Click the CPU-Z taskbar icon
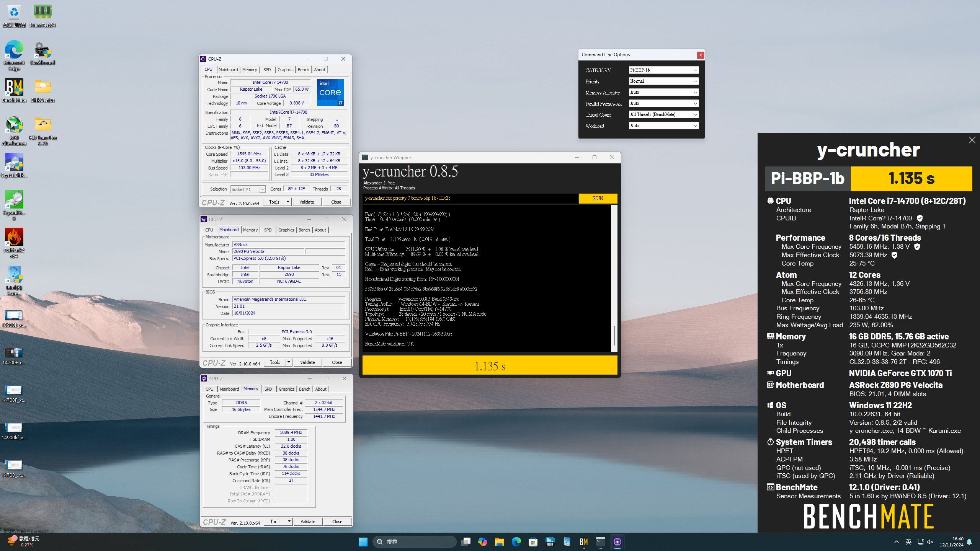 tap(617, 542)
